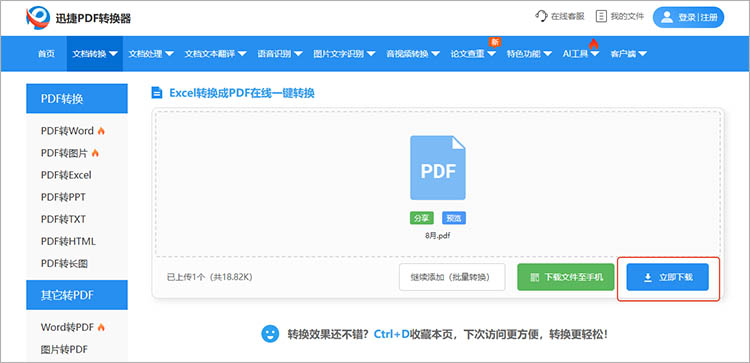
Task: Open the 文档转换 menu label
Action: click(x=89, y=54)
